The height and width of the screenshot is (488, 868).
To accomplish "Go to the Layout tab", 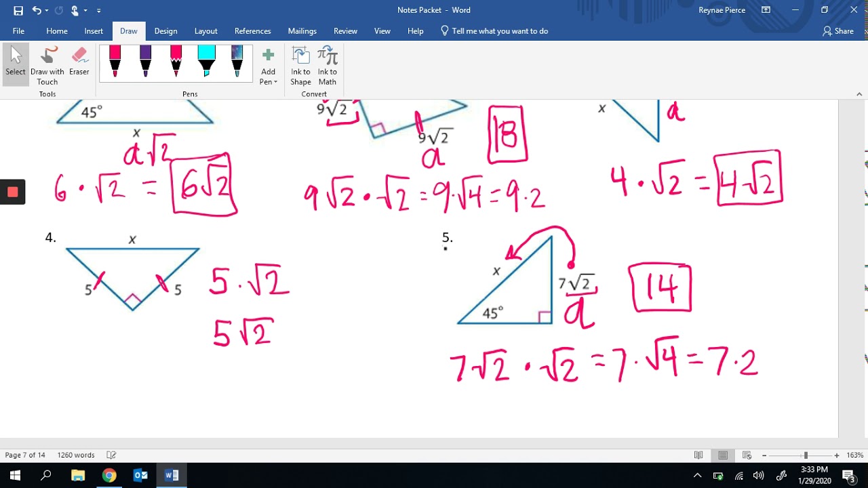I will coord(205,31).
